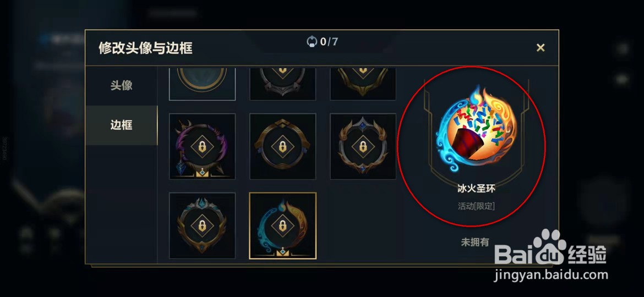Click the 0/7 collection counter icon
644x297 pixels.
(x=312, y=41)
